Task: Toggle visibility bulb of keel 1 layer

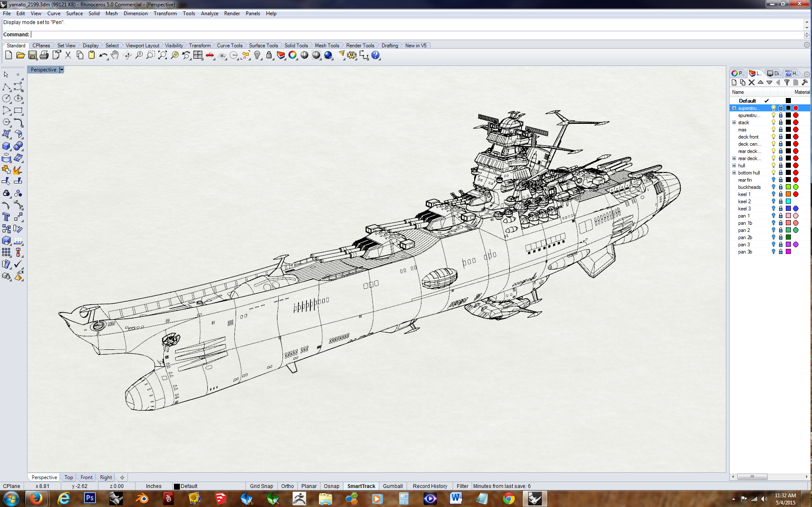Action: (x=774, y=194)
